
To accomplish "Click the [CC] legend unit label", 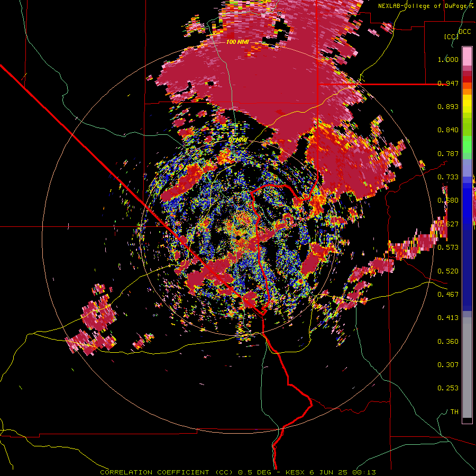I will (x=451, y=36).
